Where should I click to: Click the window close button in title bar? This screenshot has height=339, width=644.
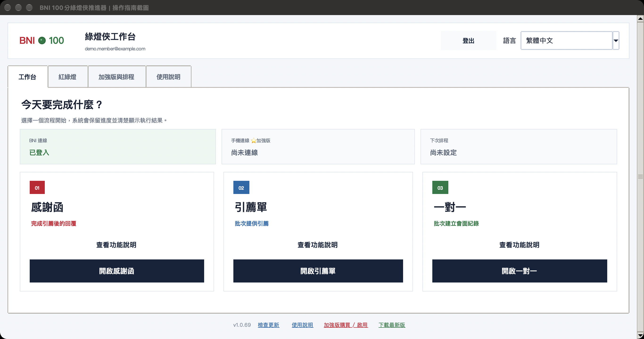coord(8,8)
